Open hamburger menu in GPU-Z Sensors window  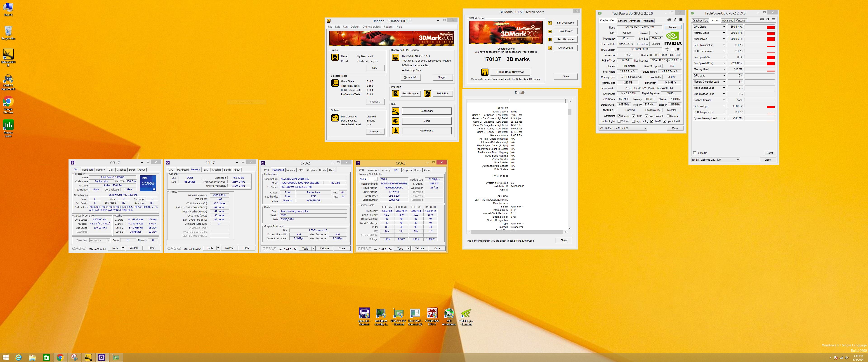coord(773,19)
